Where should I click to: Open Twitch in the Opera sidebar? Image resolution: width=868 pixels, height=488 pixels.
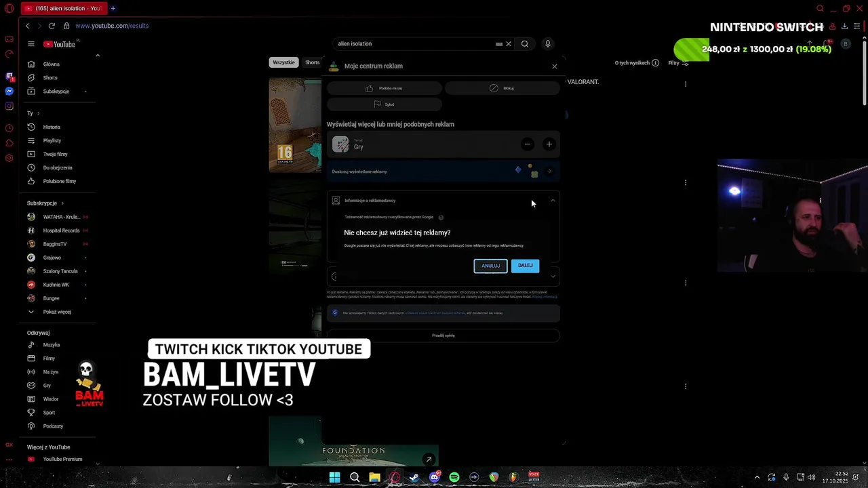pyautogui.click(x=9, y=77)
